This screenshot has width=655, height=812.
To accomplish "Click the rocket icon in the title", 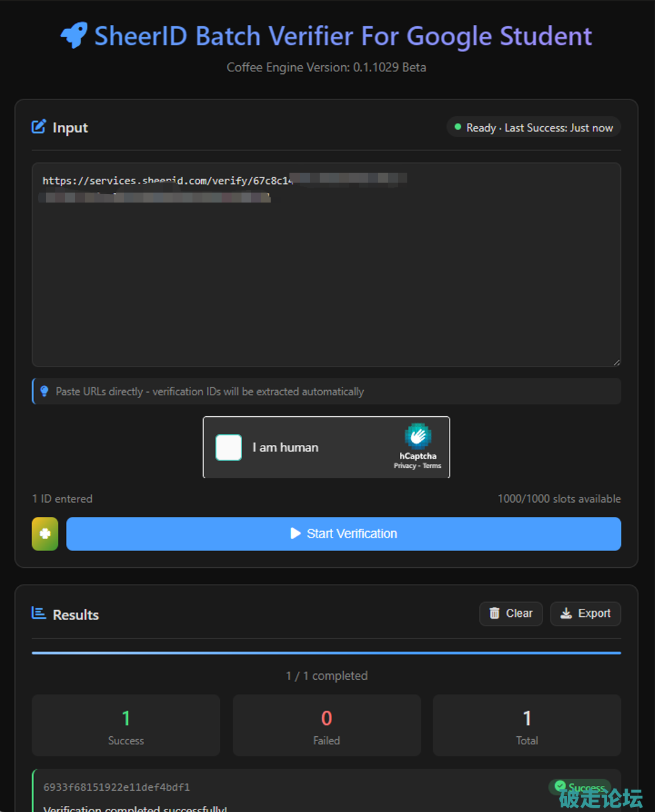I will coord(74,36).
